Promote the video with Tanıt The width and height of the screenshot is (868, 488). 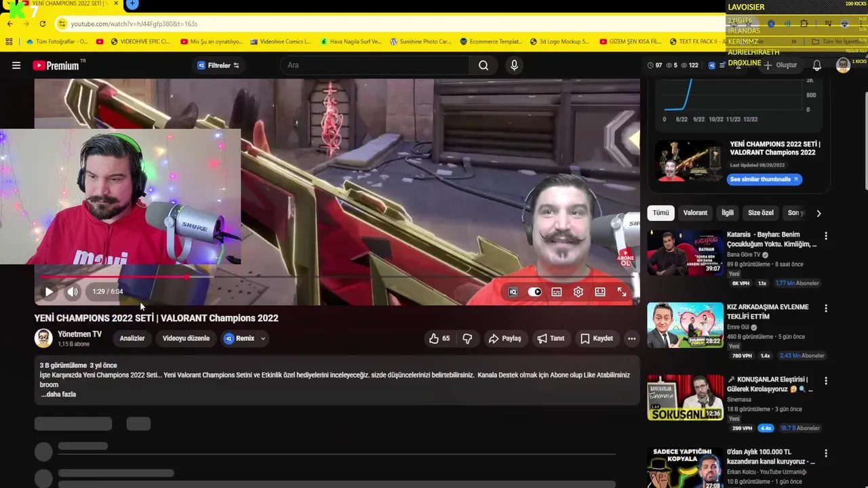[551, 338]
